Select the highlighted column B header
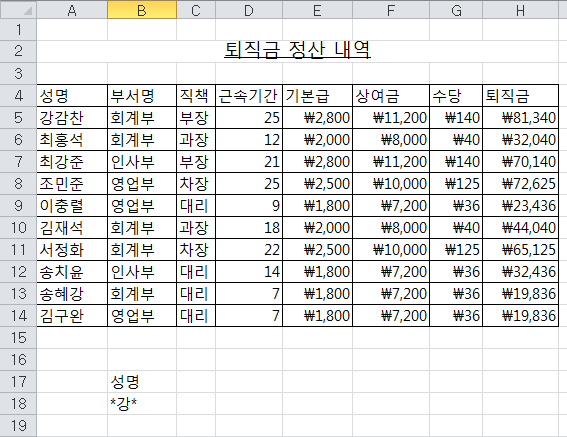Screen dimensions: 567x437 point(142,9)
